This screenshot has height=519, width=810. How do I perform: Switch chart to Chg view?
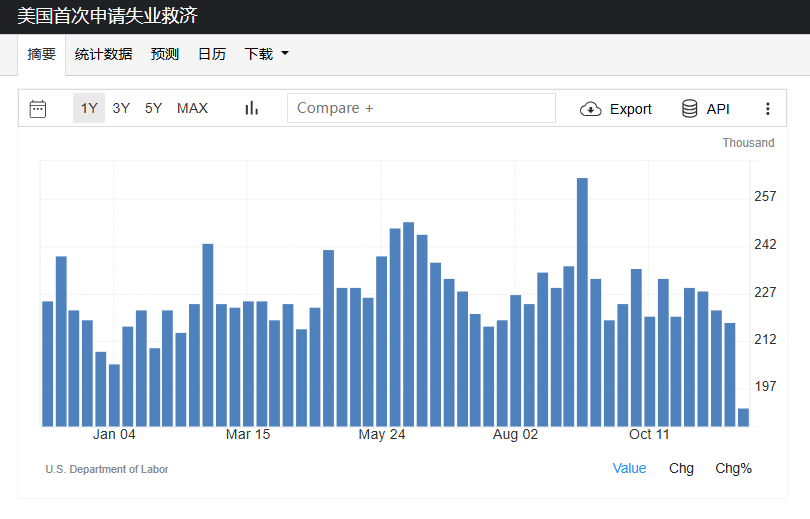681,468
